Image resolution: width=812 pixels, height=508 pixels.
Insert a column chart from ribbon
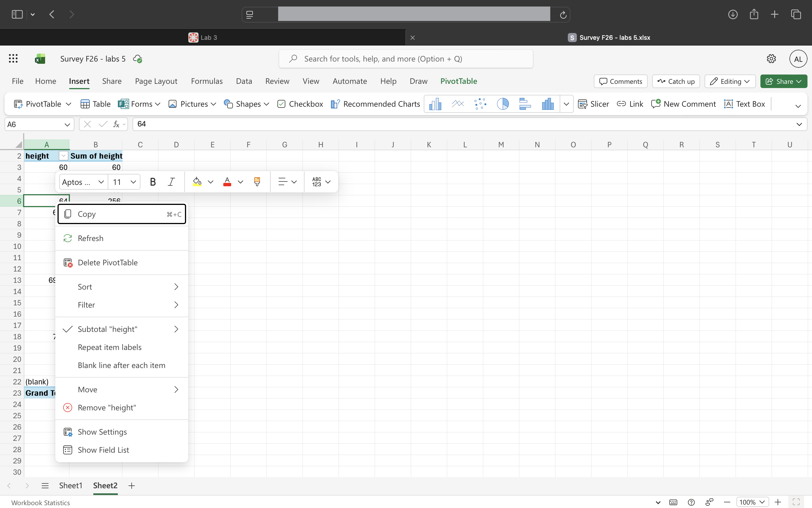pyautogui.click(x=435, y=104)
